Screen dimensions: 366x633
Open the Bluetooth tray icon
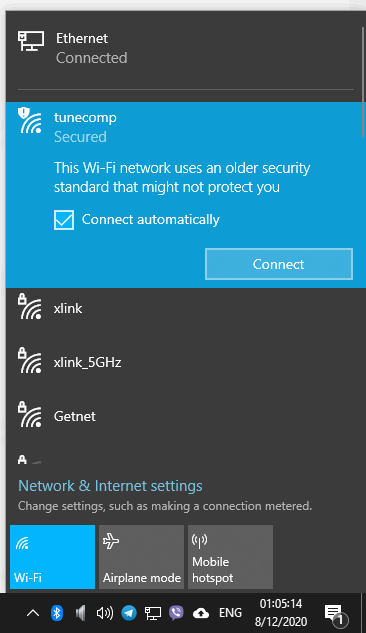tap(56, 612)
